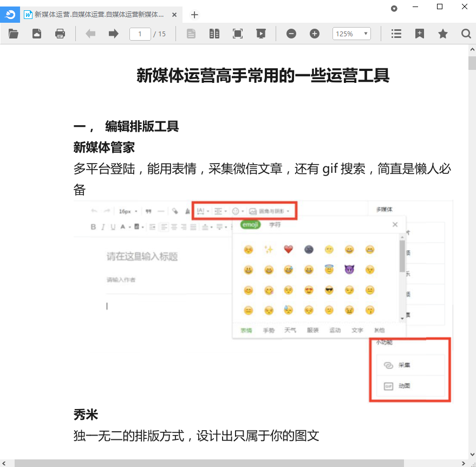476x467 pixels.
Task: Click the save to cloud document icon
Action: coord(37,34)
